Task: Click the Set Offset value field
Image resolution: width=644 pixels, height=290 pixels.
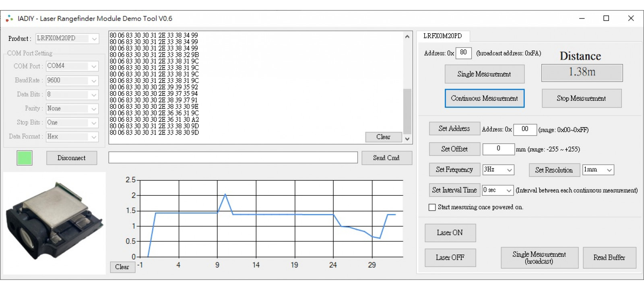Action: coord(498,149)
